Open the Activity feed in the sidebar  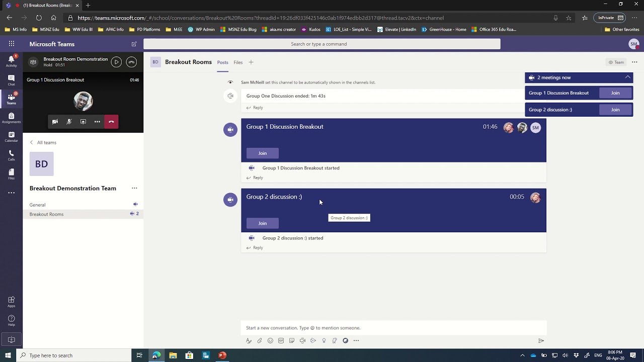(x=11, y=61)
